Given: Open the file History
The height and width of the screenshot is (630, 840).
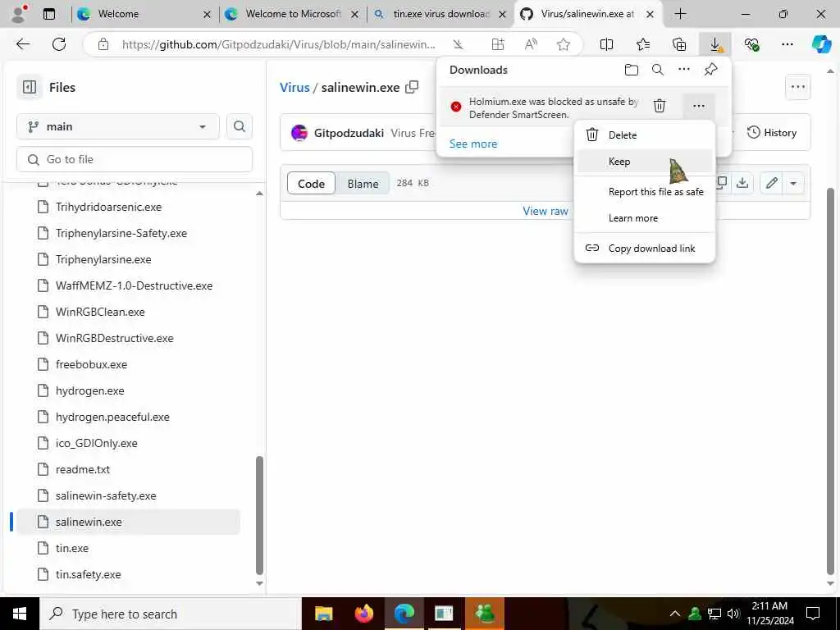Looking at the screenshot, I should (x=772, y=132).
